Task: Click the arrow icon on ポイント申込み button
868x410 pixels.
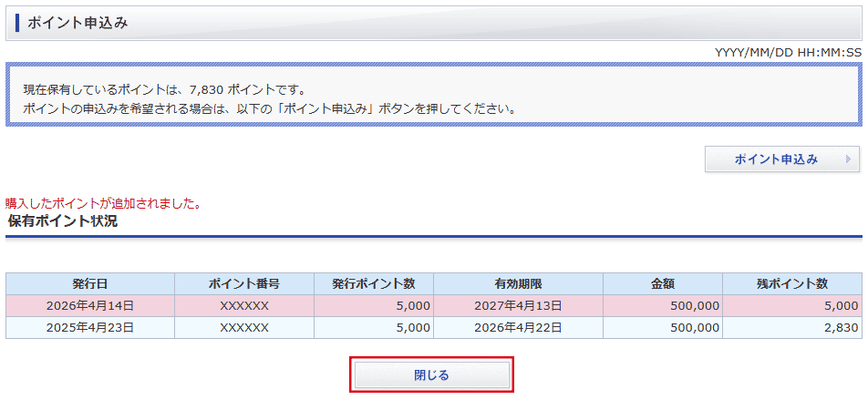Action: pos(848,159)
